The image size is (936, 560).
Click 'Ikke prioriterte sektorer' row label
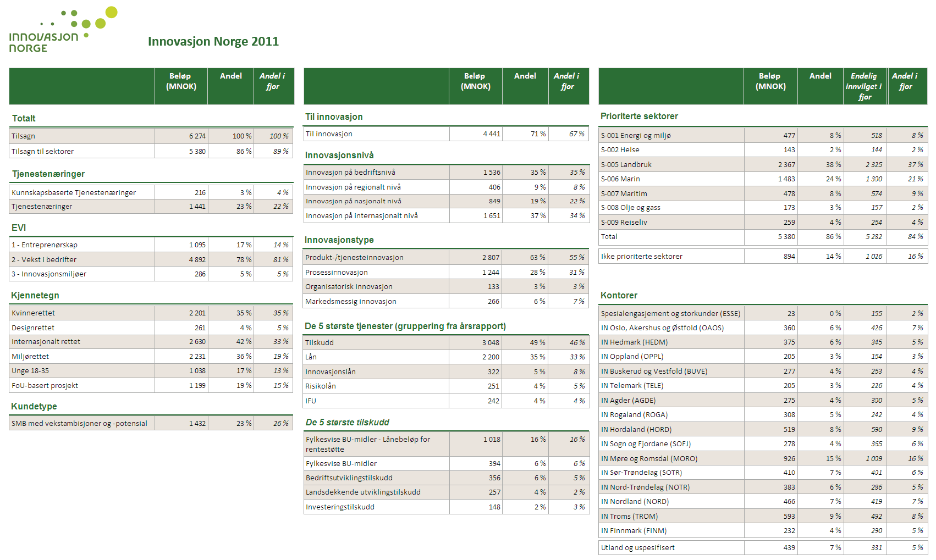pyautogui.click(x=641, y=256)
